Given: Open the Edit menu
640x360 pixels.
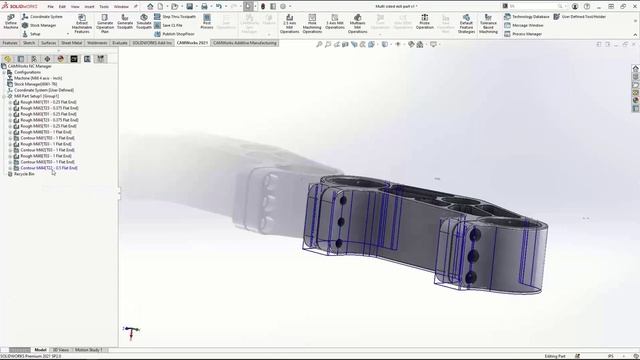Looking at the screenshot, I should click(62, 7).
